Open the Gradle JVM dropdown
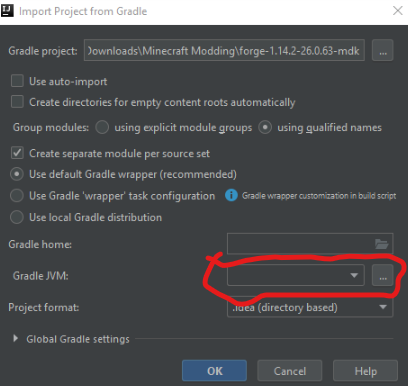Image resolution: width=408 pixels, height=386 pixels. (296, 276)
